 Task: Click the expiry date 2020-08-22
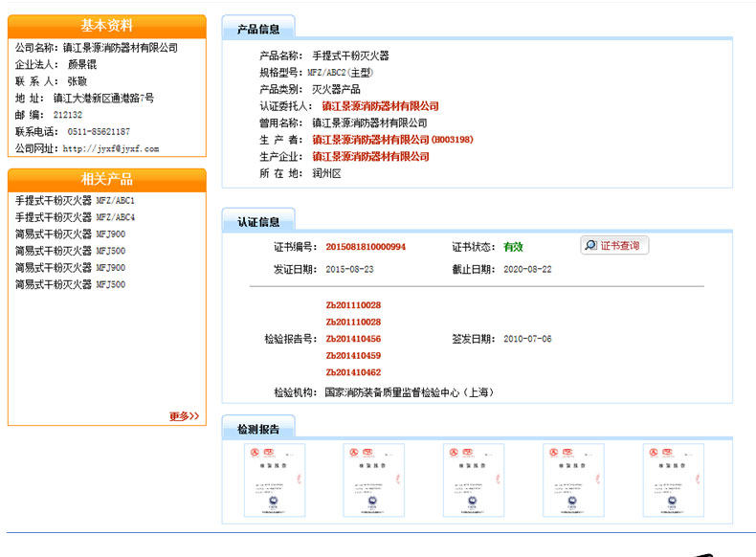tap(527, 269)
